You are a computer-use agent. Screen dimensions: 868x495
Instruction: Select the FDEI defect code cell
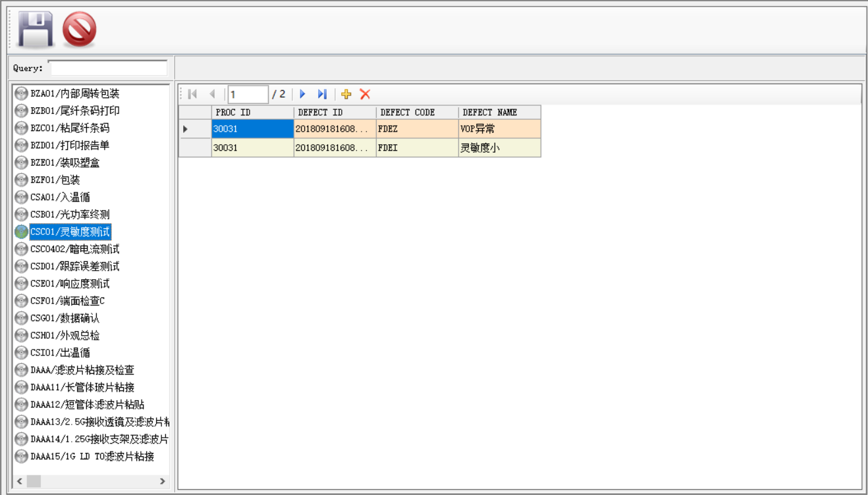tap(417, 148)
